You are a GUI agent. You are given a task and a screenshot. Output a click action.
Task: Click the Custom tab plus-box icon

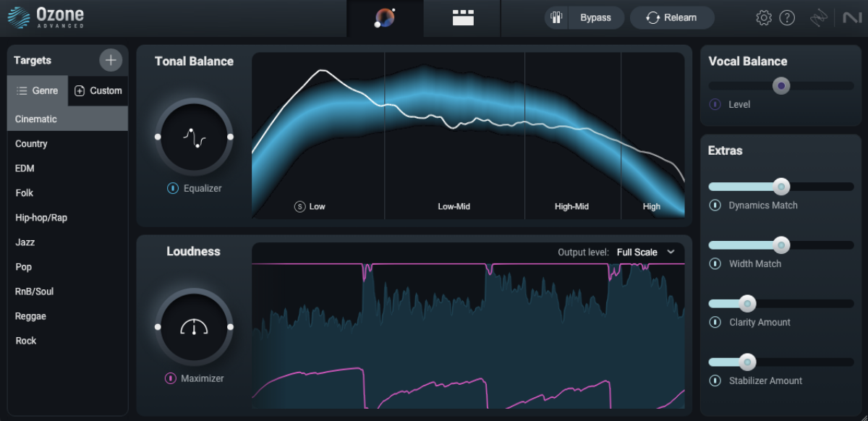(x=80, y=91)
